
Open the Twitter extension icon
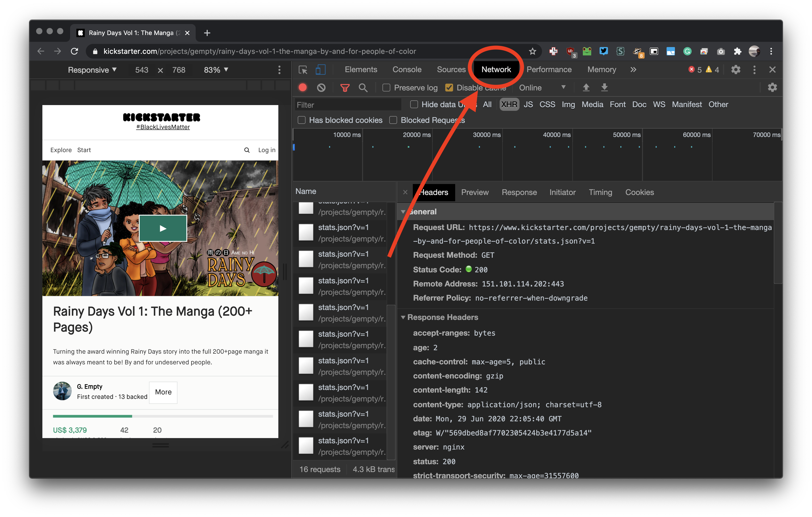(604, 51)
